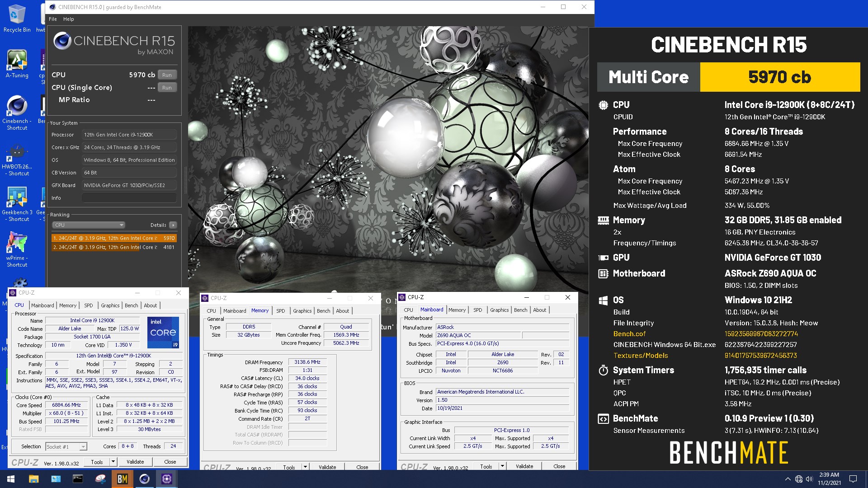Open Command Prompt taskbar icon
Screen dimensions: 868x488
click(78, 479)
